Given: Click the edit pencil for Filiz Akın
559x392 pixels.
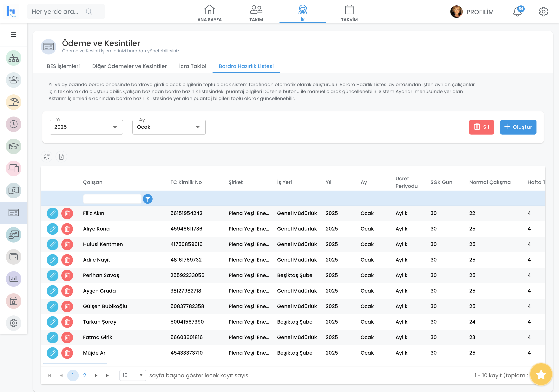Looking at the screenshot, I should 52,213.
